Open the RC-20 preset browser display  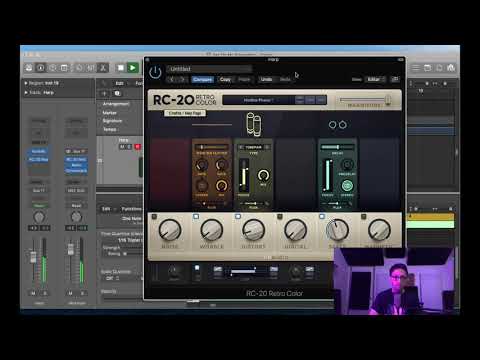(258, 100)
